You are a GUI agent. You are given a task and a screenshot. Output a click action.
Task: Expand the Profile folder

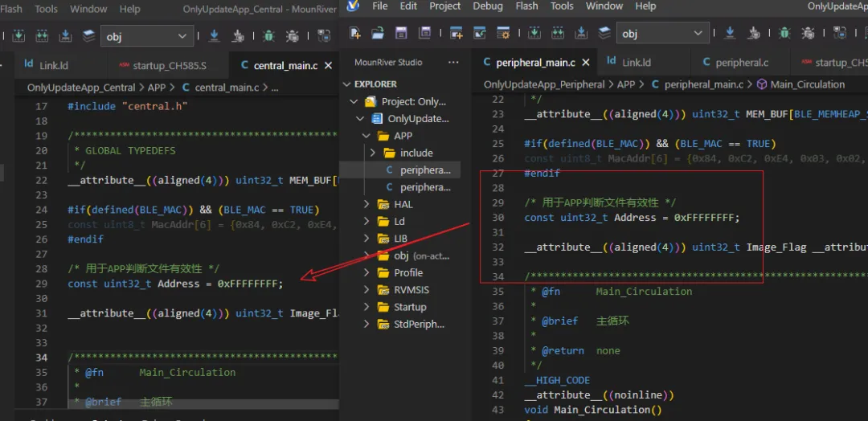(366, 273)
